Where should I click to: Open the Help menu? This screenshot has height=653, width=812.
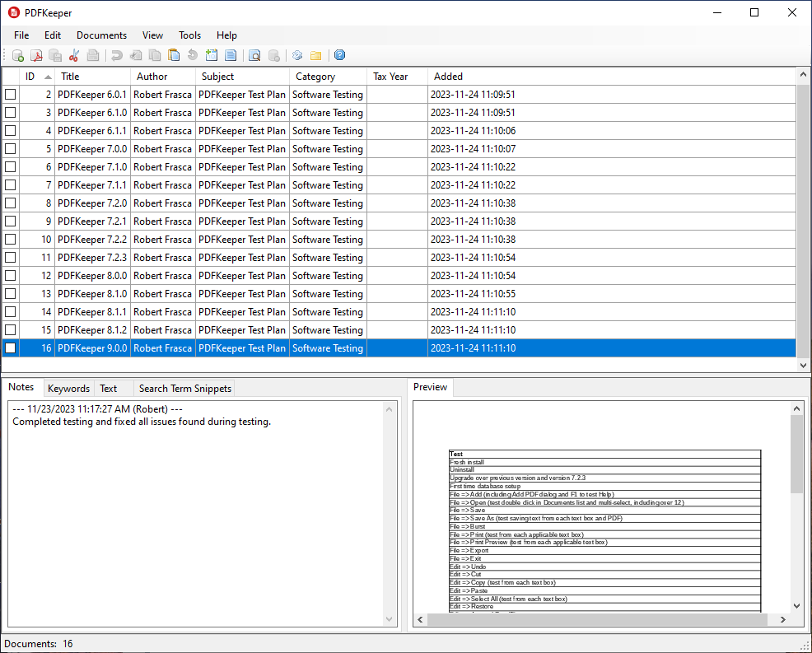tap(226, 35)
